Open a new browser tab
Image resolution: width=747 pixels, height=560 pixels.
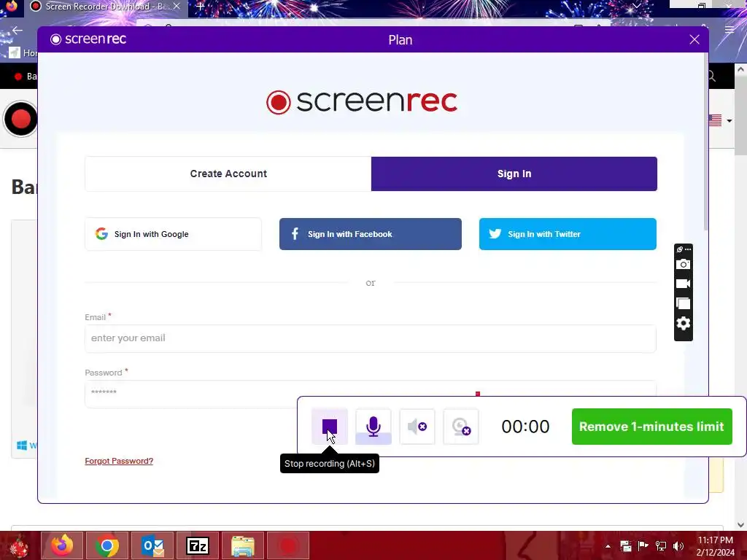pos(201,6)
